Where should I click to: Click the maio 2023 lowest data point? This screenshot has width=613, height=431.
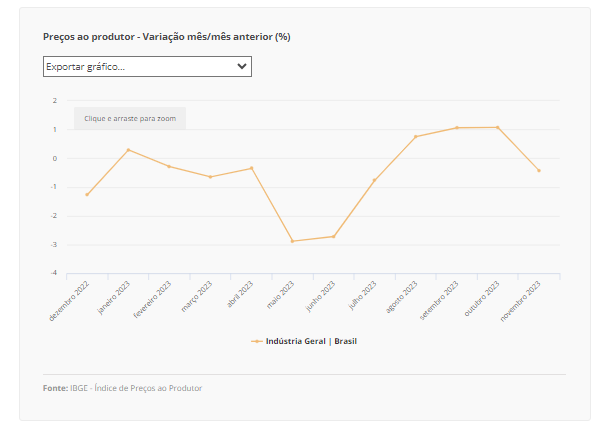[x=292, y=241]
